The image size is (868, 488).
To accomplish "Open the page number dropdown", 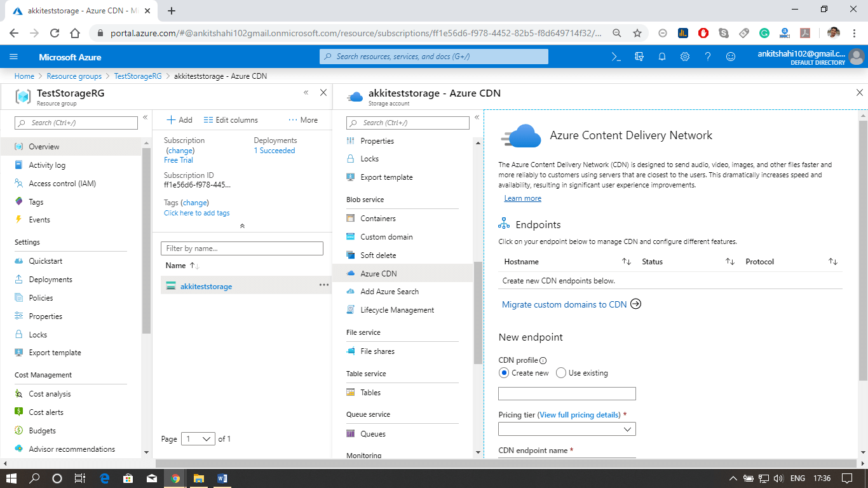I will point(199,439).
